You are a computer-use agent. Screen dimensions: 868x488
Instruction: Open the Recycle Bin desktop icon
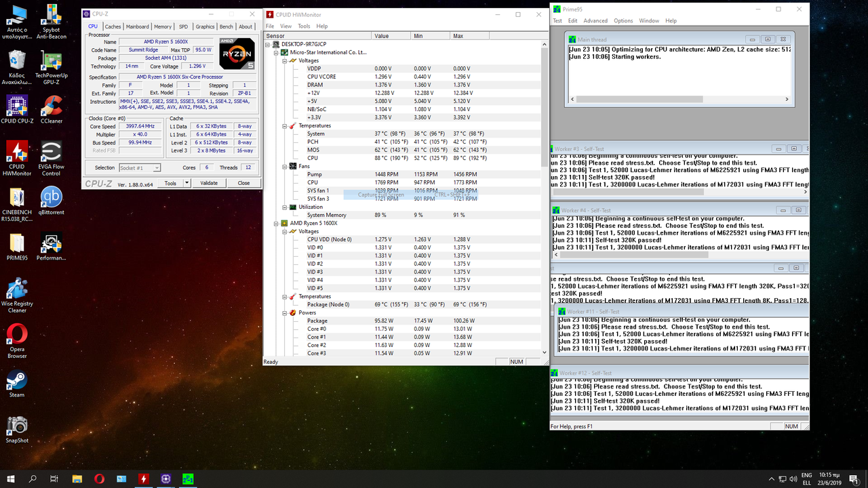[17, 66]
